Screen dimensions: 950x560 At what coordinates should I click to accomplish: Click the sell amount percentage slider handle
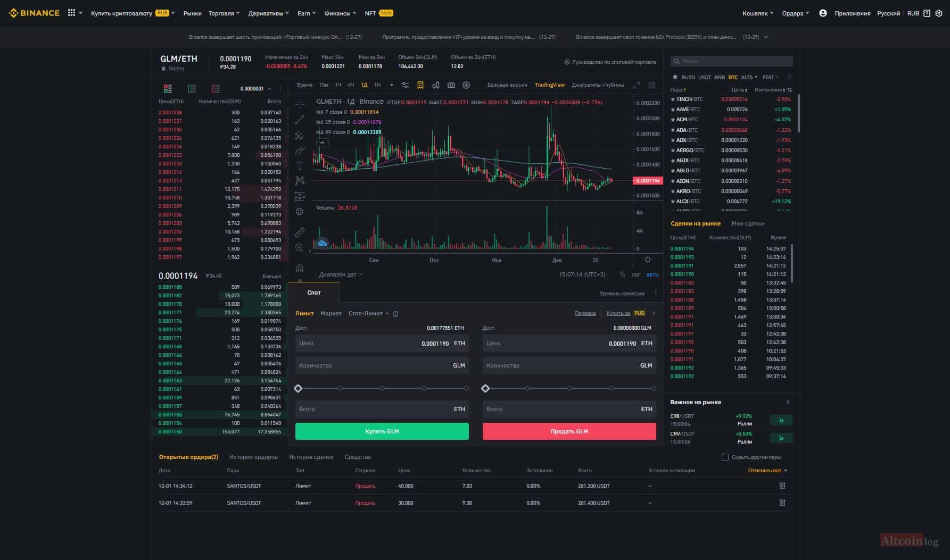click(485, 389)
